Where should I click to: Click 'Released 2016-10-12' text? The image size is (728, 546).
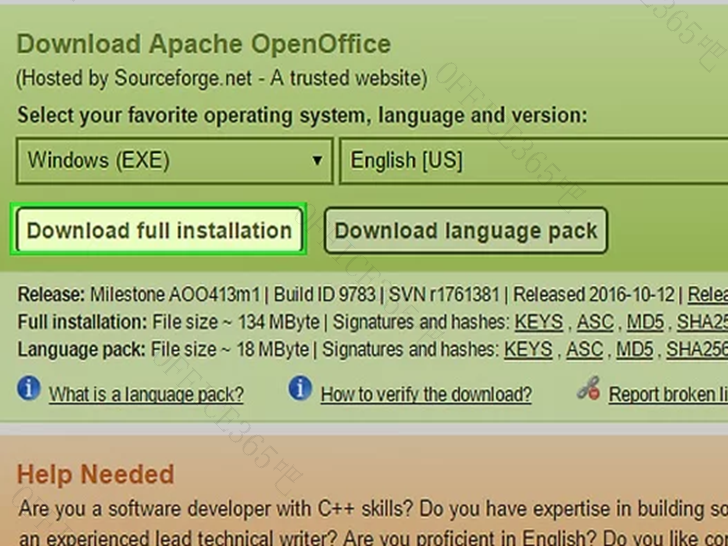click(594, 294)
